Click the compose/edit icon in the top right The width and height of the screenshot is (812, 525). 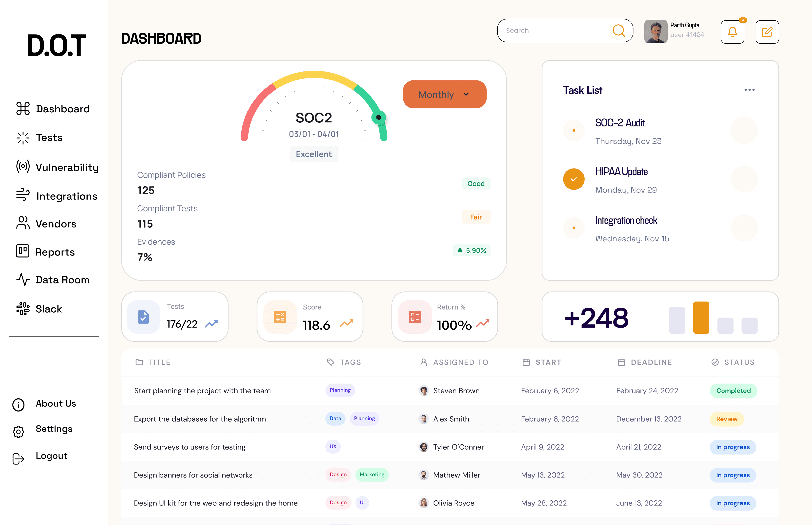(767, 32)
